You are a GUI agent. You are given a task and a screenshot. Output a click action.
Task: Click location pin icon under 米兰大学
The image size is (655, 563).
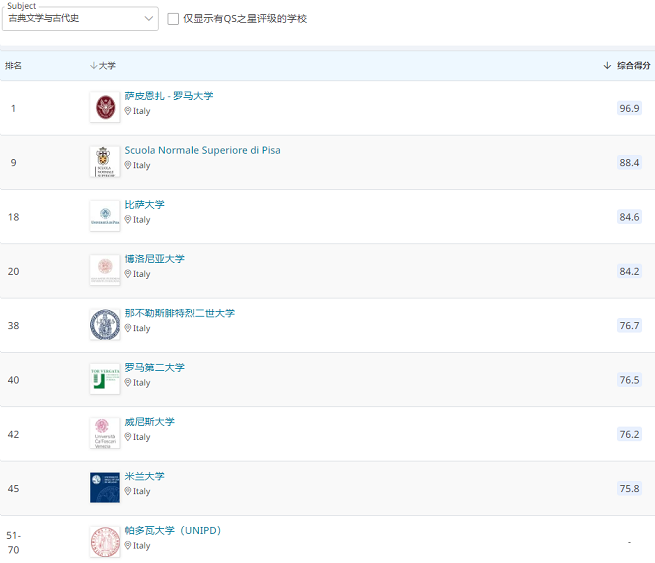(128, 491)
